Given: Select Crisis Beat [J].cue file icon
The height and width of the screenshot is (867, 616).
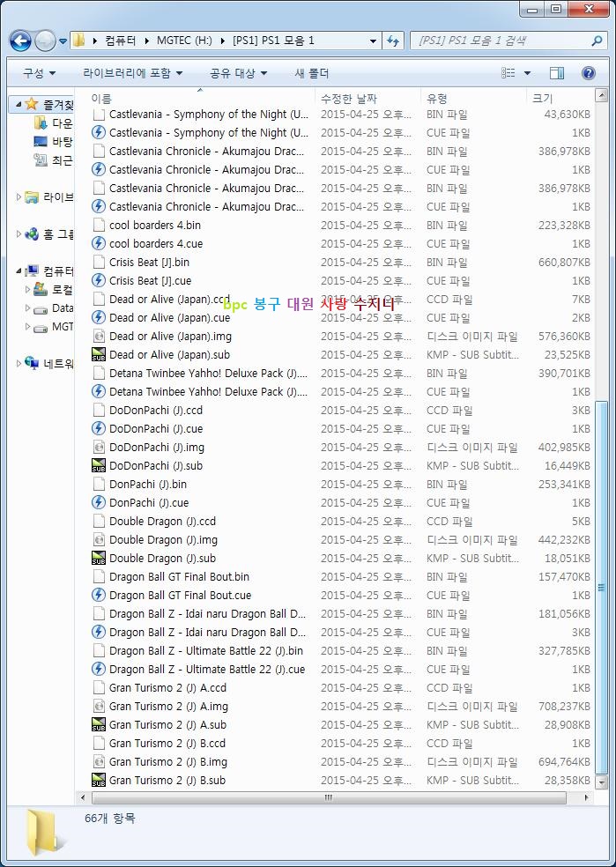Looking at the screenshot, I should click(99, 280).
